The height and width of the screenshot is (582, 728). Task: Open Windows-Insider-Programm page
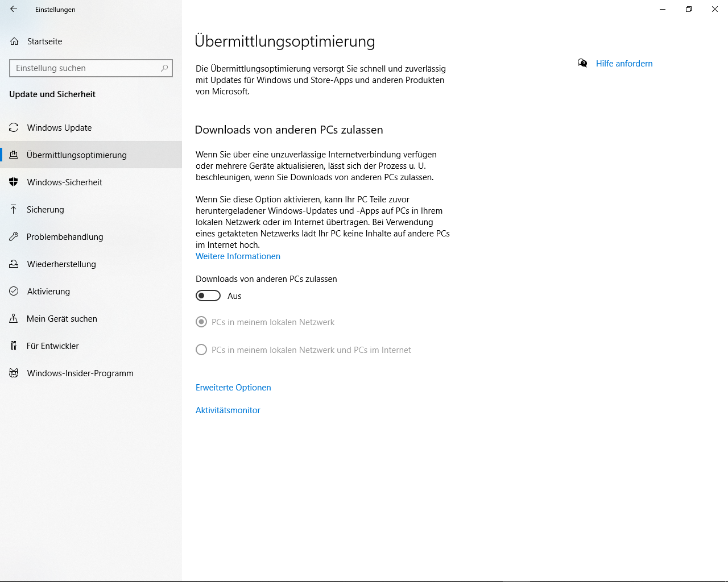point(91,373)
